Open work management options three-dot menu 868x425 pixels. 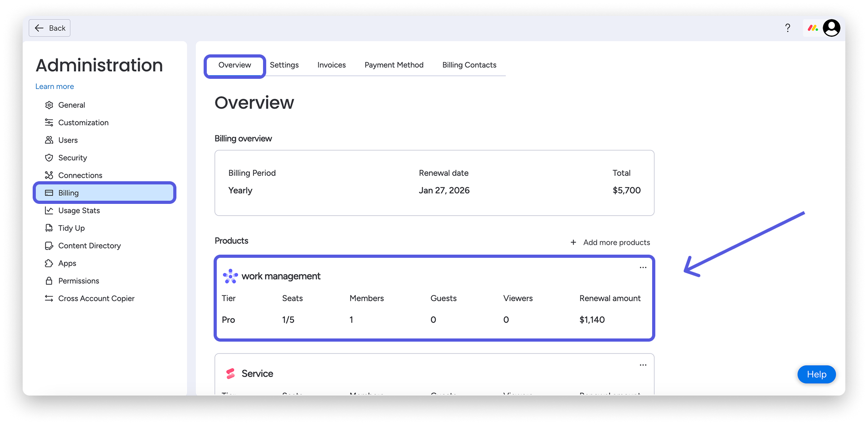coord(643,267)
